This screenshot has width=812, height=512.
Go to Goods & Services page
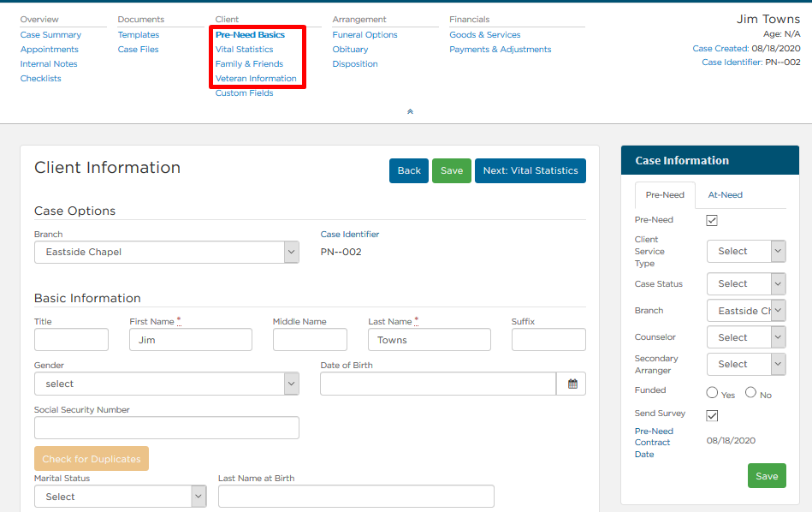484,35
